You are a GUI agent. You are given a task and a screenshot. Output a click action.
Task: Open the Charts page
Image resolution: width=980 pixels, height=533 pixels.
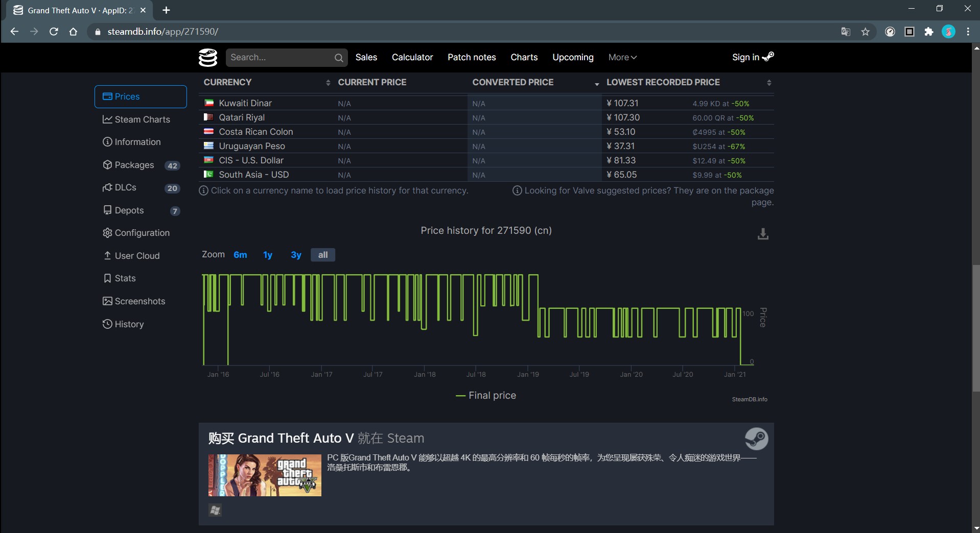524,57
